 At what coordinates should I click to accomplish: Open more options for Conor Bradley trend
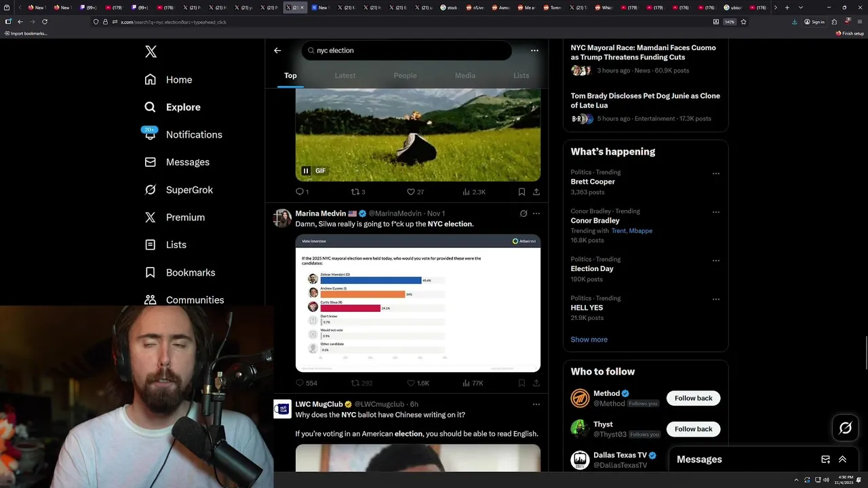715,212
